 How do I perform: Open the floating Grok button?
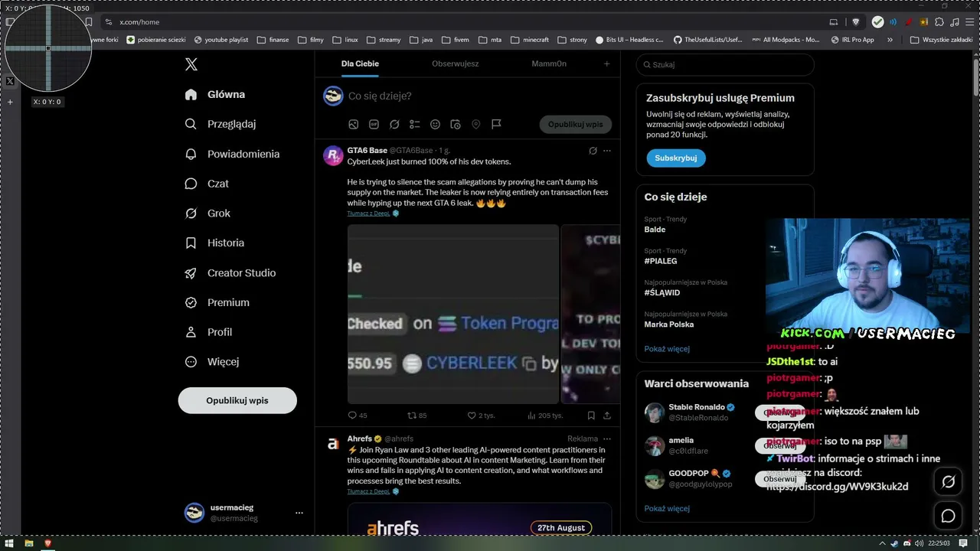coord(948,482)
